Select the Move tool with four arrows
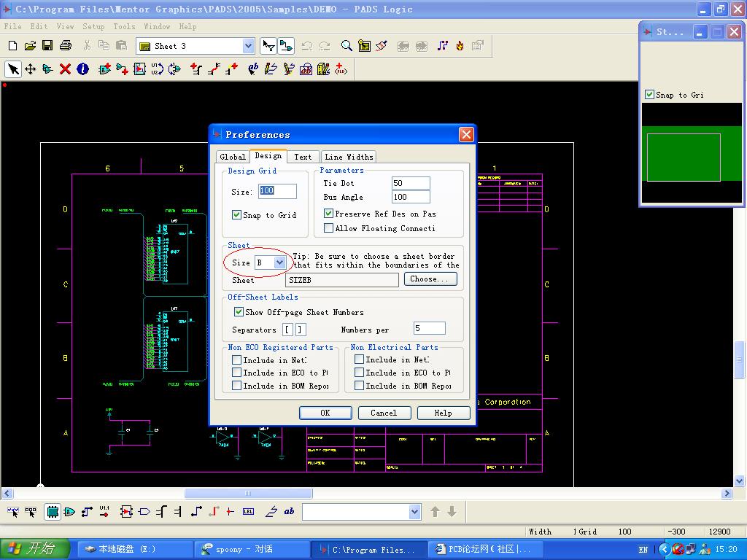747x560 pixels. (30, 69)
